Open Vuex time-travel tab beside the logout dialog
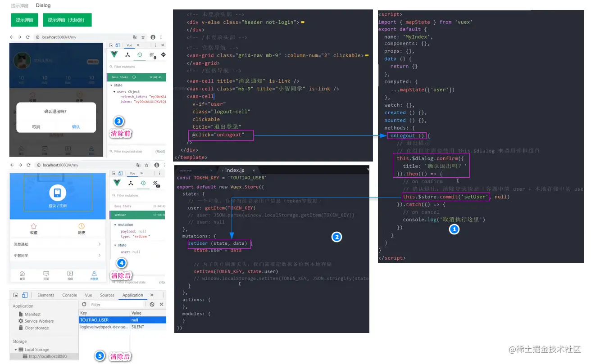This screenshot has height=364, width=591. point(140,55)
